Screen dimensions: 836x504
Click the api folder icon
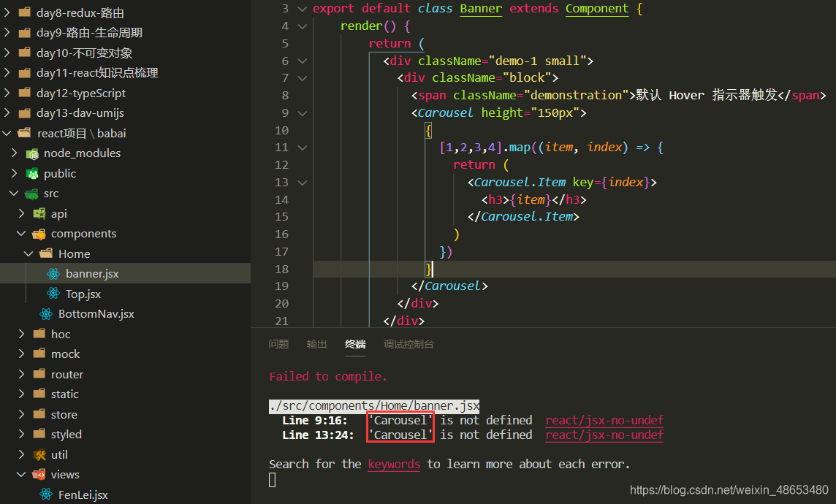pos(39,214)
